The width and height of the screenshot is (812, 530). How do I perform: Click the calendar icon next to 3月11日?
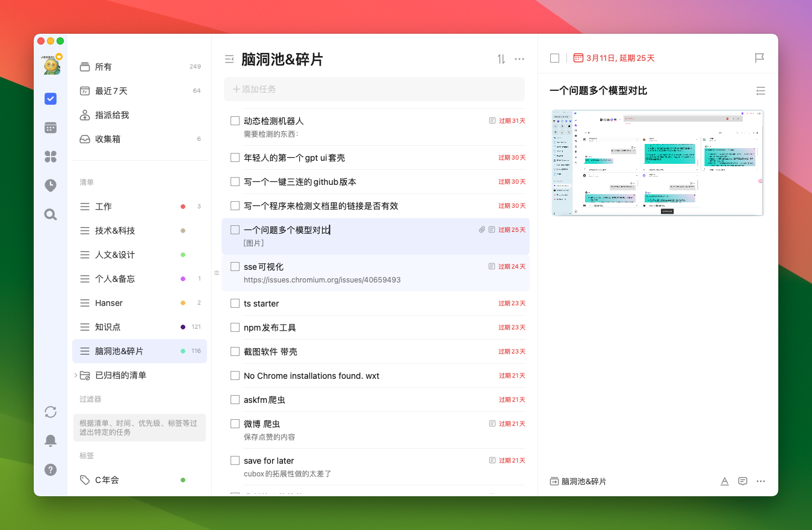tap(578, 58)
